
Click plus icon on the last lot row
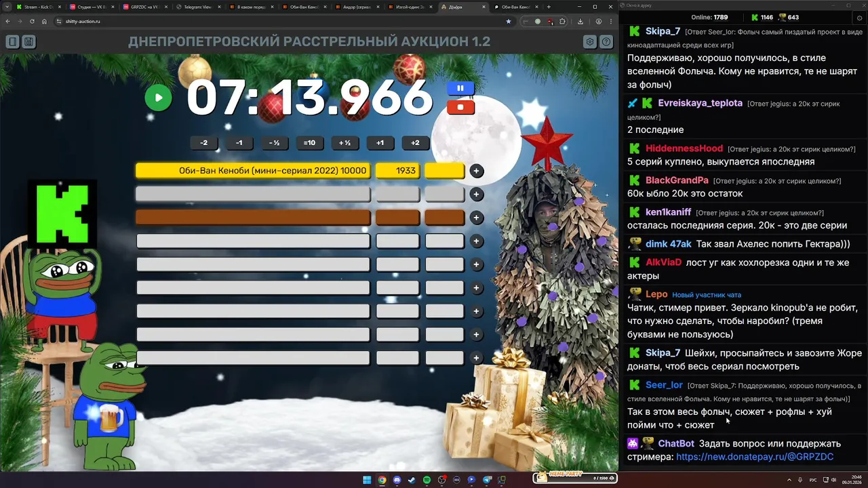[x=477, y=358]
